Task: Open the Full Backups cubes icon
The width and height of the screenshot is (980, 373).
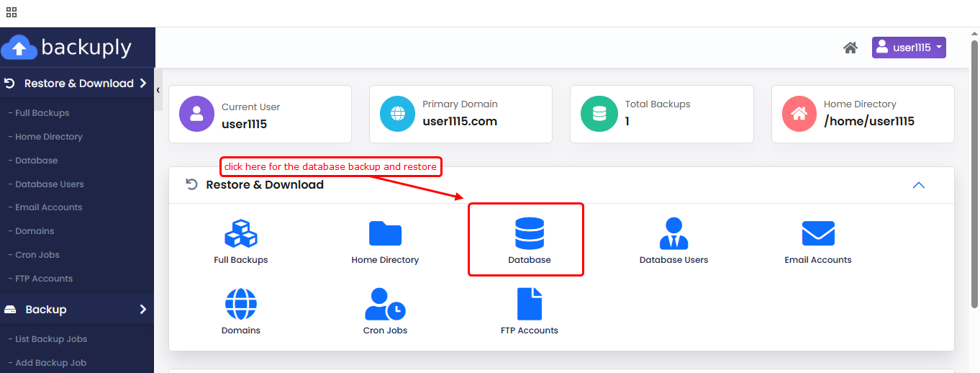Action: pos(240,234)
